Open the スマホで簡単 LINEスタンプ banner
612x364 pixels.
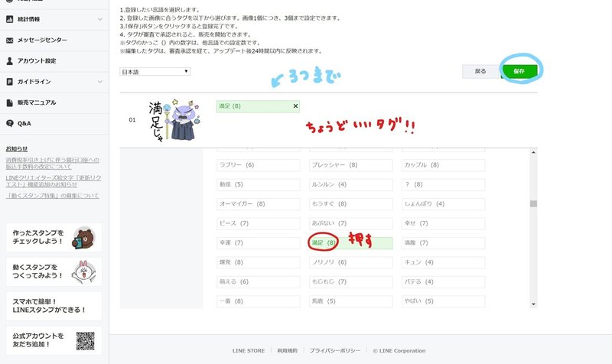(x=54, y=306)
